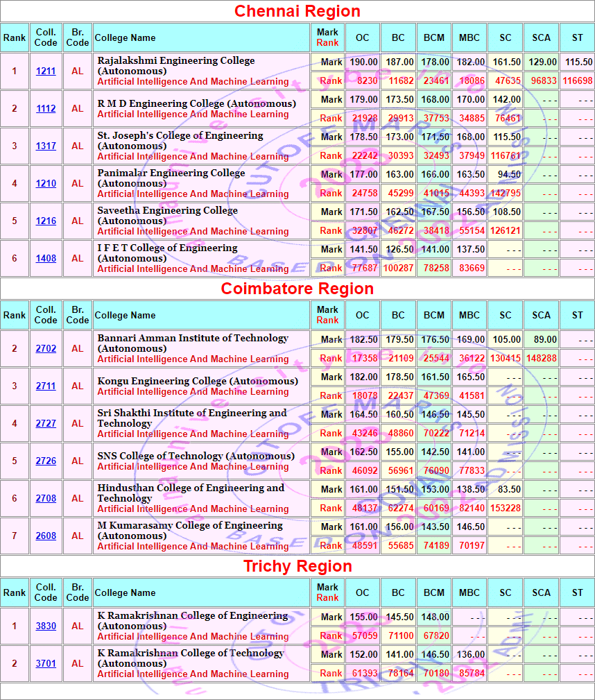The width and height of the screenshot is (595, 700).
Task: Open Hindusthan code 2708 link
Action: point(46,499)
